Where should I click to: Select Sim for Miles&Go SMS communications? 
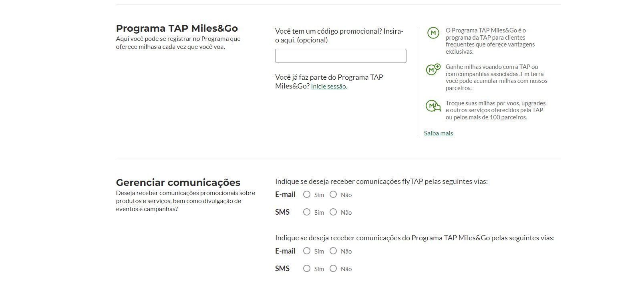point(307,268)
